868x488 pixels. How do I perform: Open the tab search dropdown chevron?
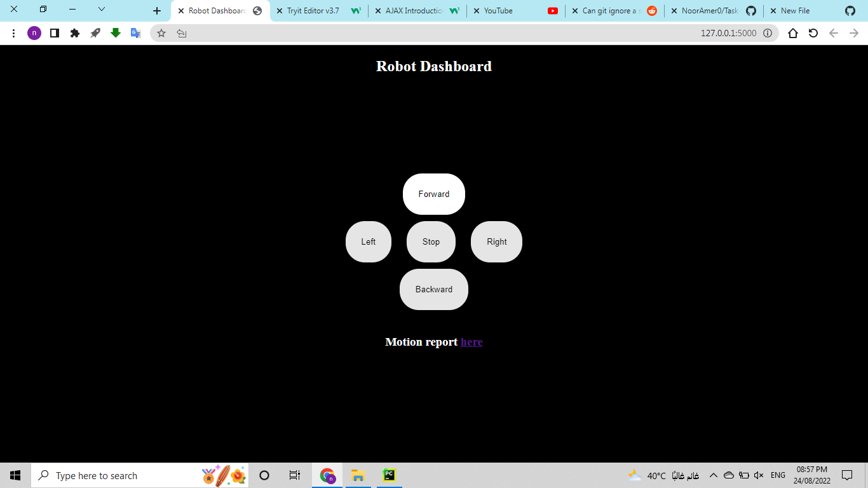coord(102,10)
